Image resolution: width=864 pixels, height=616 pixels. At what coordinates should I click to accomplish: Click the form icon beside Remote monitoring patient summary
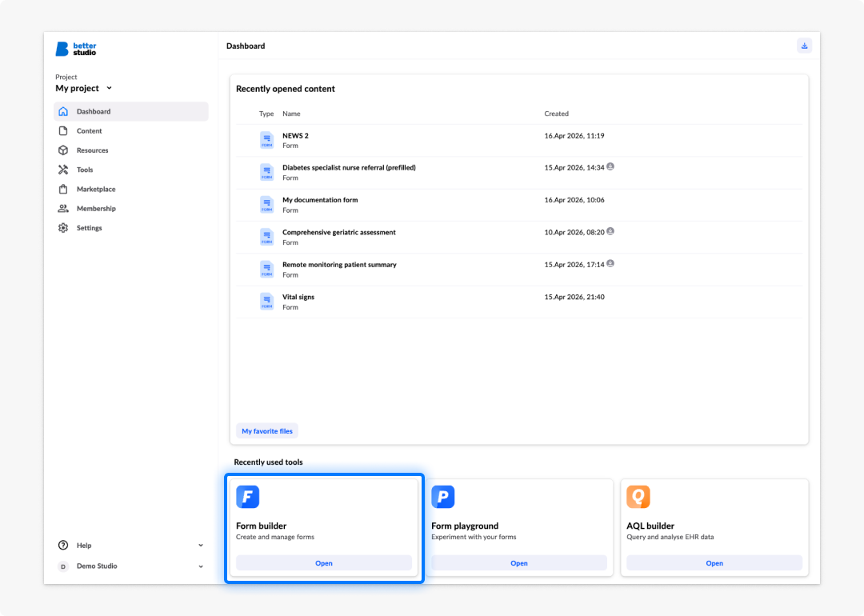[x=266, y=269]
